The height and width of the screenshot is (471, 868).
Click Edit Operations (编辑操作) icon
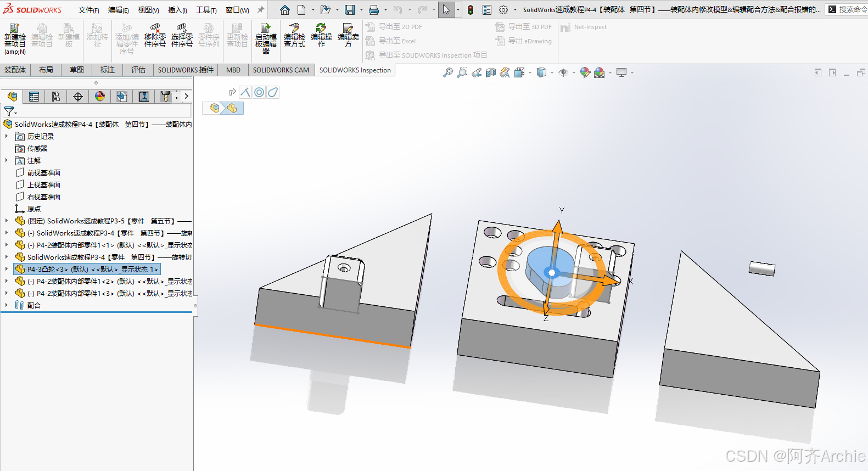321,36
